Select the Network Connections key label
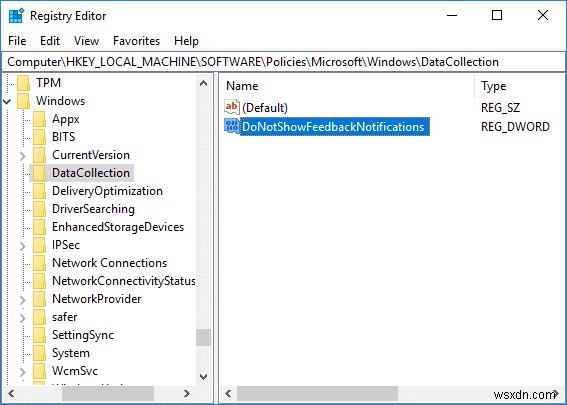 [x=110, y=263]
